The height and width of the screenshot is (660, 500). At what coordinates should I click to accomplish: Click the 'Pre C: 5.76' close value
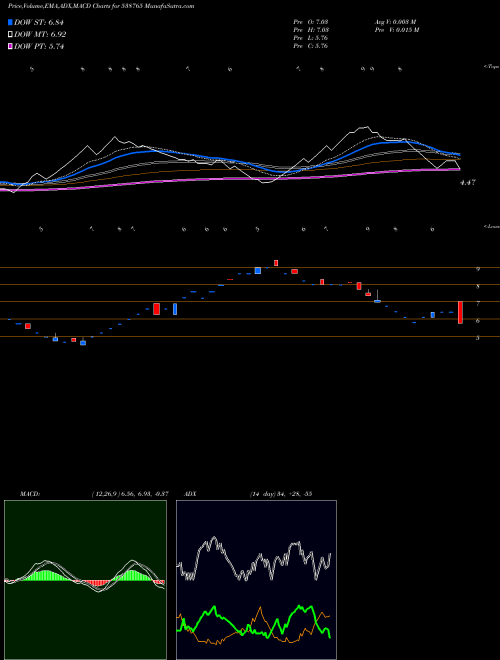point(311,46)
